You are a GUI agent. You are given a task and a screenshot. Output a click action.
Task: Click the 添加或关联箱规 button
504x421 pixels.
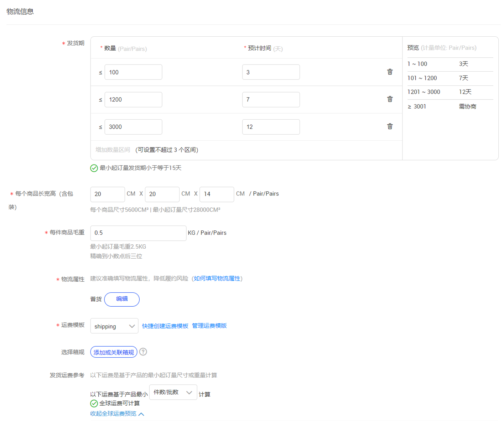[114, 352]
